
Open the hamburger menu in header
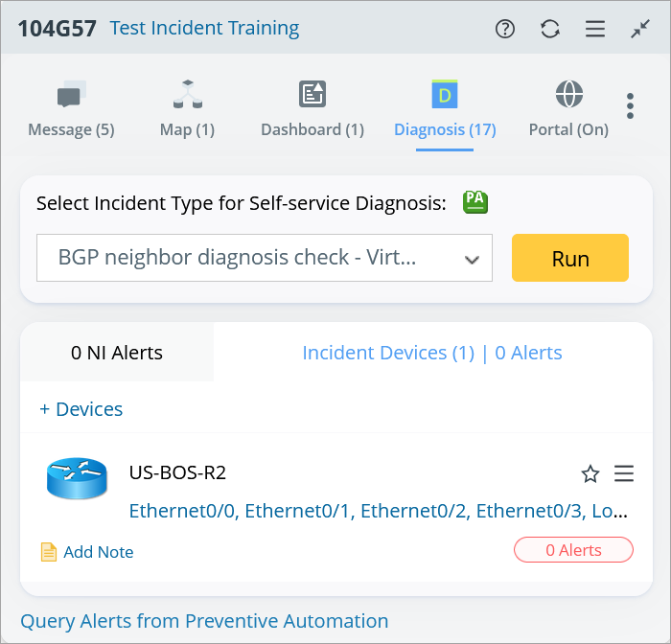(595, 29)
